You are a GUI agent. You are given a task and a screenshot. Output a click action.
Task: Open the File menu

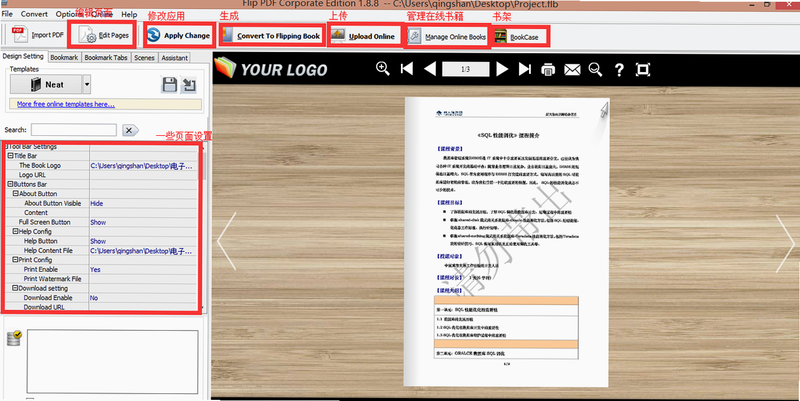click(x=7, y=14)
